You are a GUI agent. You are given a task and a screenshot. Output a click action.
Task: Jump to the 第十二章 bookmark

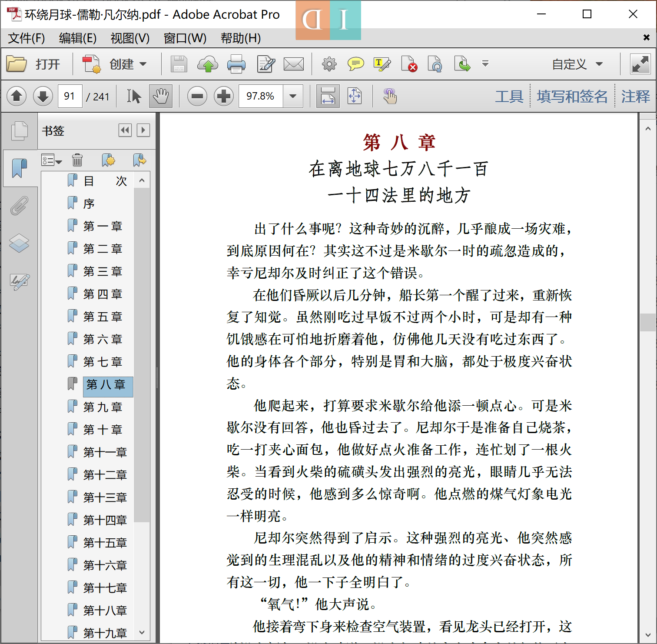tap(105, 475)
